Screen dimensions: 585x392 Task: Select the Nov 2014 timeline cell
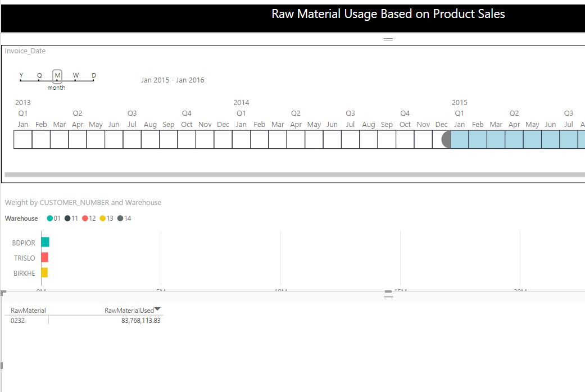click(x=423, y=139)
